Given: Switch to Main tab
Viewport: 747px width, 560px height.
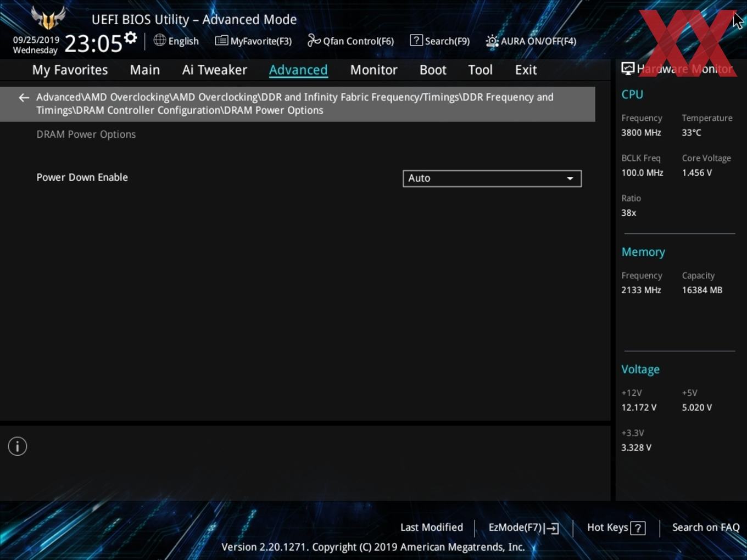Looking at the screenshot, I should pyautogui.click(x=145, y=70).
